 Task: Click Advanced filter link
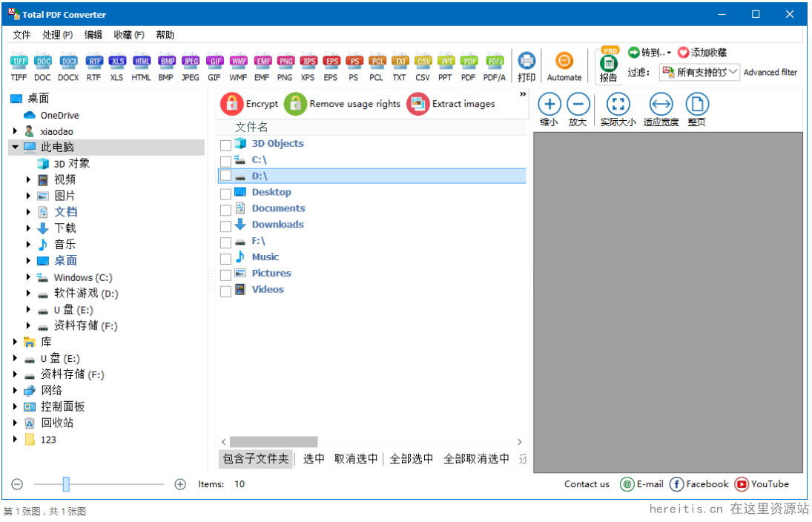tap(770, 72)
